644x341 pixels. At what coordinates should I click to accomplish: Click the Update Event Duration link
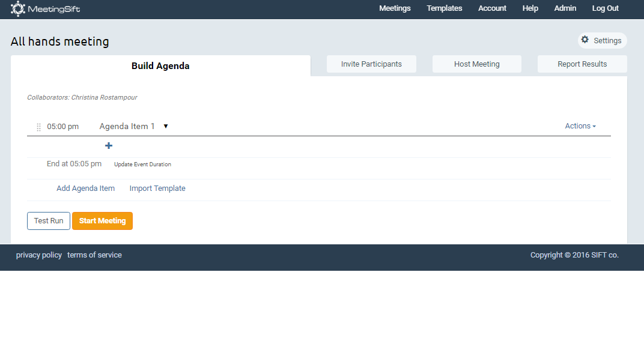142,164
